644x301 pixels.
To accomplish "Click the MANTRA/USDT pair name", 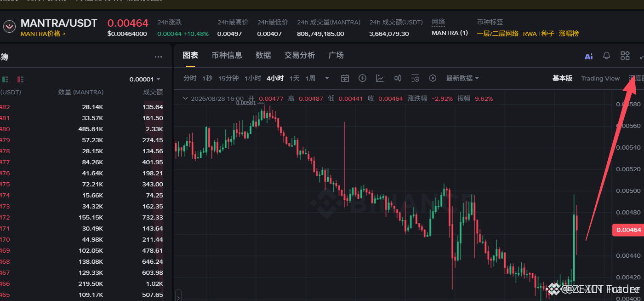I will click(59, 23).
